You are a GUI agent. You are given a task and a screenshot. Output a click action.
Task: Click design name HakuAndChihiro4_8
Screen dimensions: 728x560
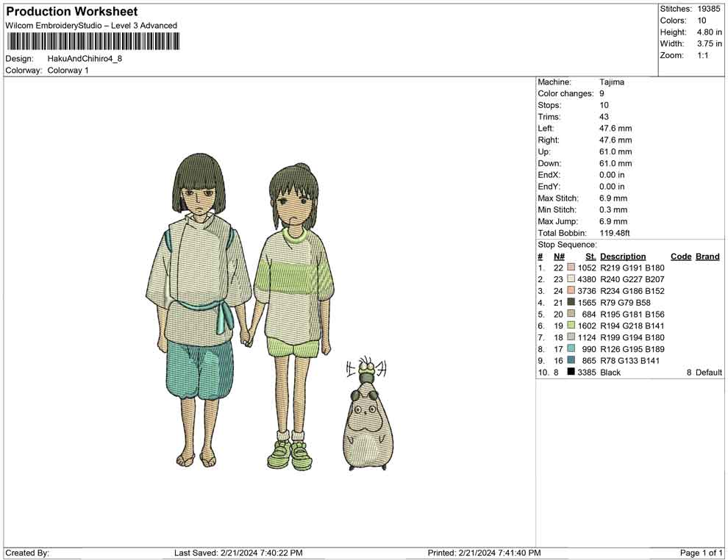[x=85, y=59]
